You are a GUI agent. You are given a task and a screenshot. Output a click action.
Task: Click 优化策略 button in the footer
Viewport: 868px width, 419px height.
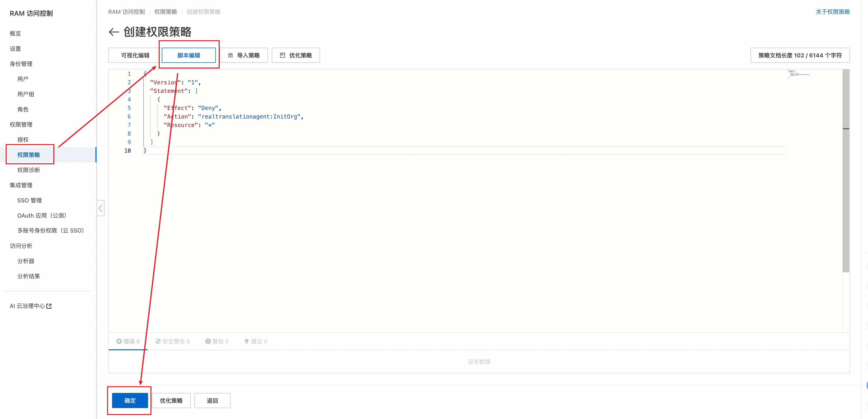click(x=171, y=401)
